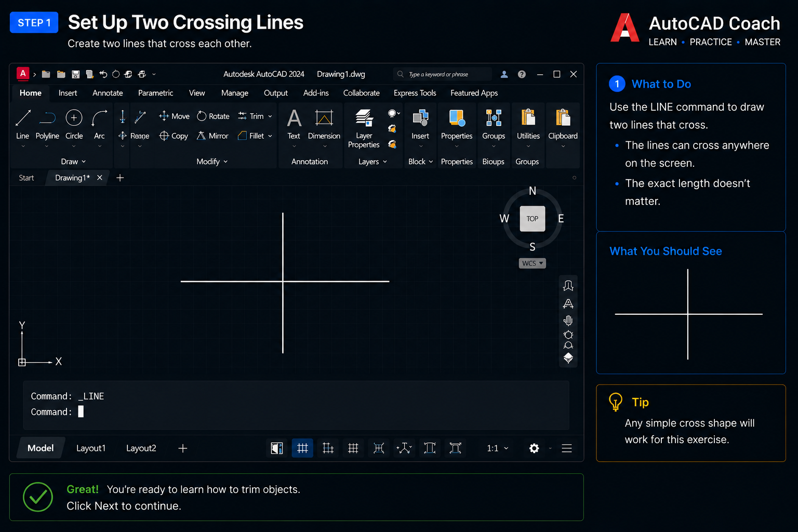
Task: Click the Move tool in Modify
Action: (x=174, y=116)
